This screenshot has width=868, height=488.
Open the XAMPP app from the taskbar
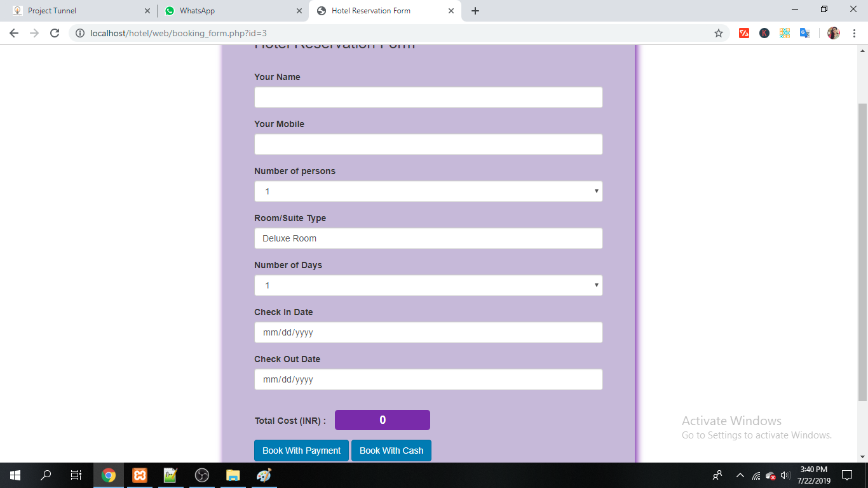(140, 475)
